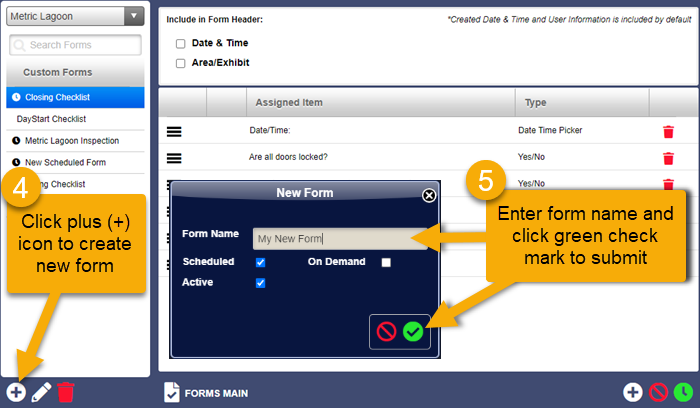Uncheck the Scheduled checkbox

pos(261,262)
